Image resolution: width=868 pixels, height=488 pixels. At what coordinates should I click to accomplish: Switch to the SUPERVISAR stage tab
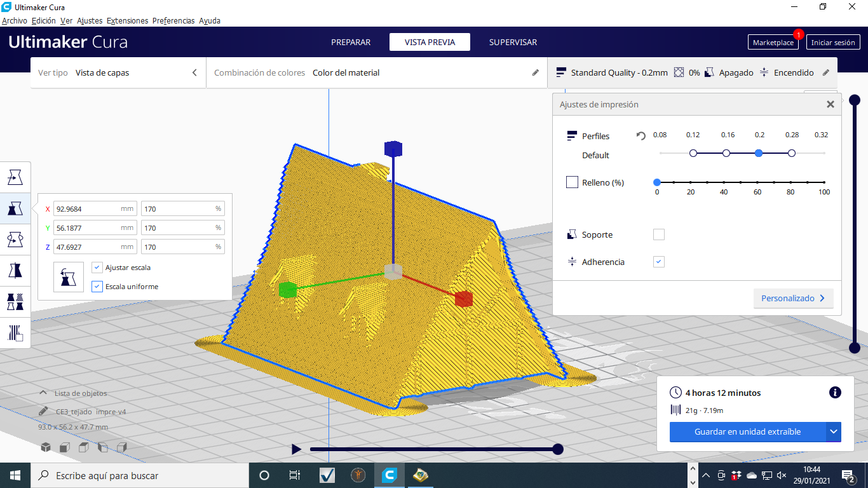[x=513, y=42]
